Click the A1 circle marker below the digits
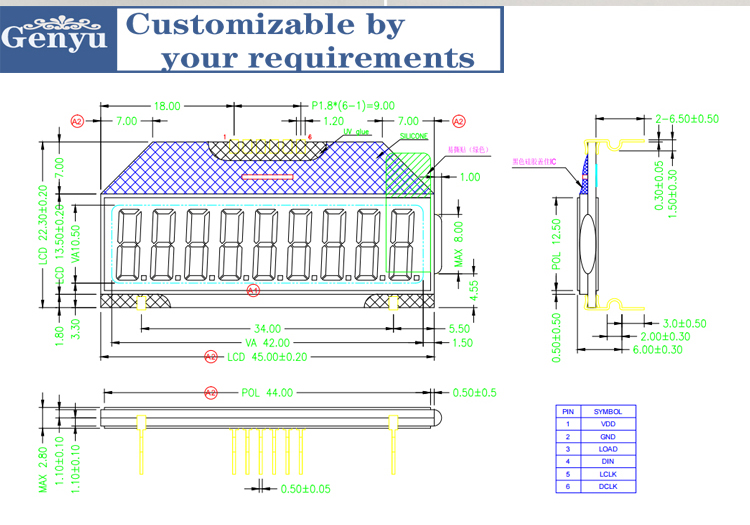 click(252, 290)
